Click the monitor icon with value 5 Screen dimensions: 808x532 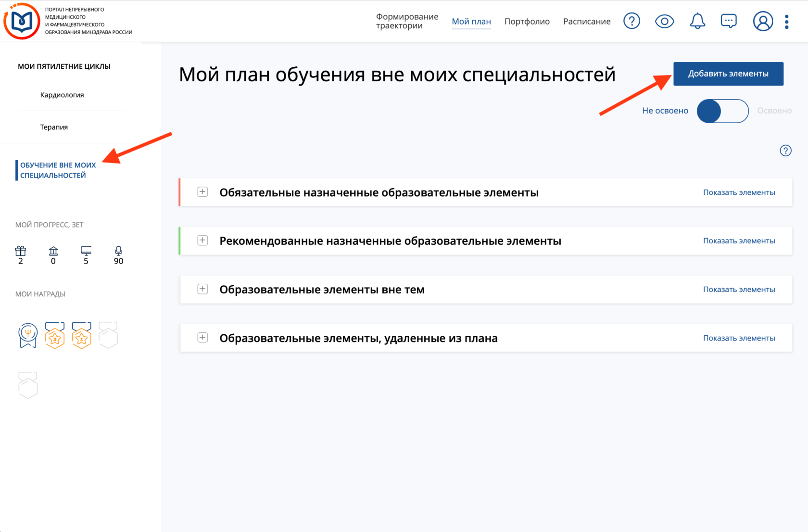click(86, 251)
